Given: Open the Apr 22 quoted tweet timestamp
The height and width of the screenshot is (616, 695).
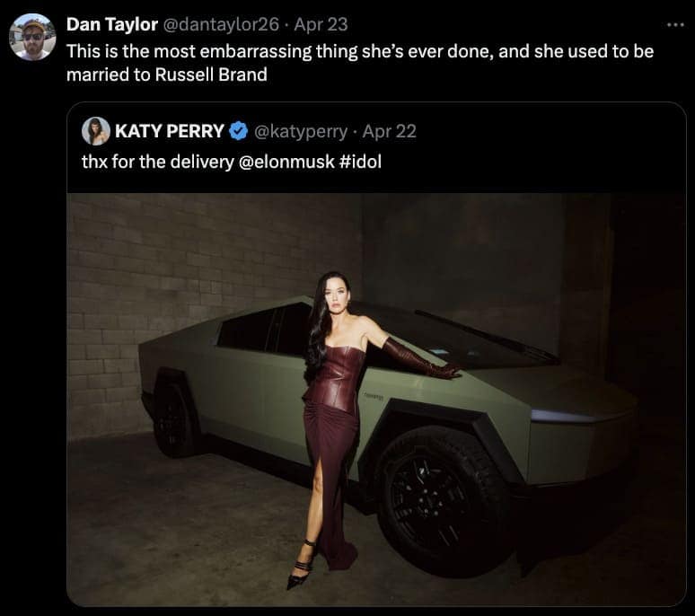Looking at the screenshot, I should point(390,131).
